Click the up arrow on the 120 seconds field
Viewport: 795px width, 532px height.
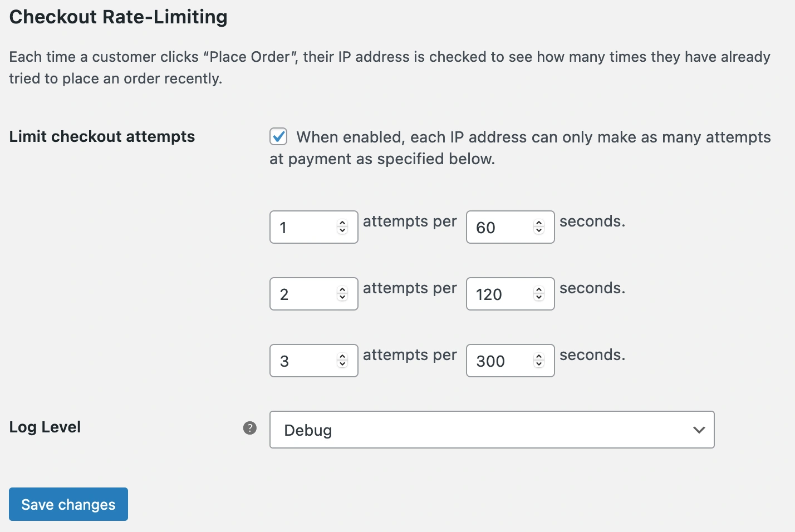pos(539,290)
